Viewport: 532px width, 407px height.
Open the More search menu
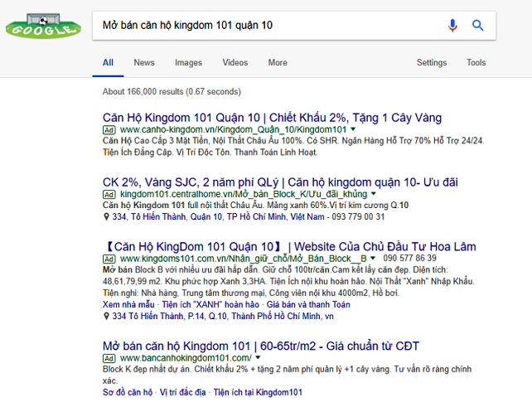coord(278,62)
